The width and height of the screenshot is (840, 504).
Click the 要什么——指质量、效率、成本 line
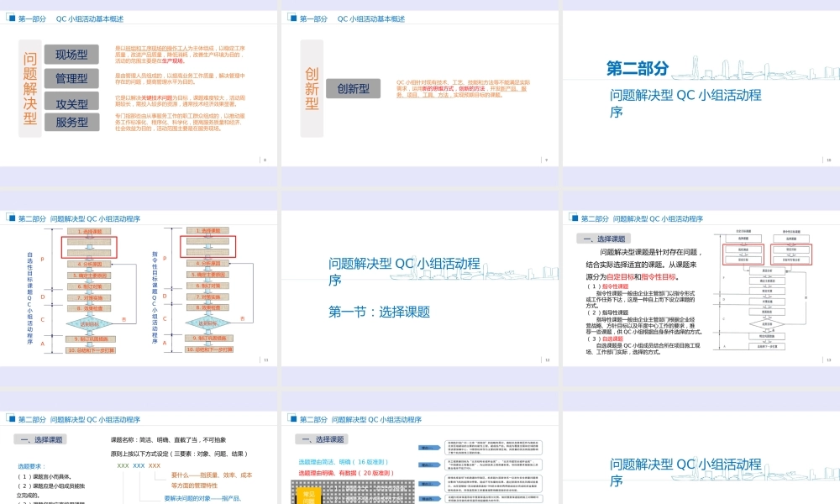[212, 475]
